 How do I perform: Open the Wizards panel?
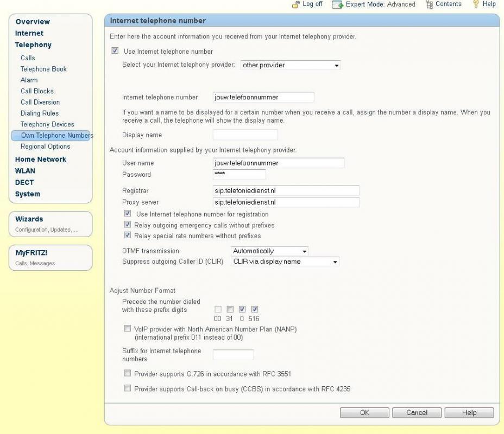coord(51,224)
